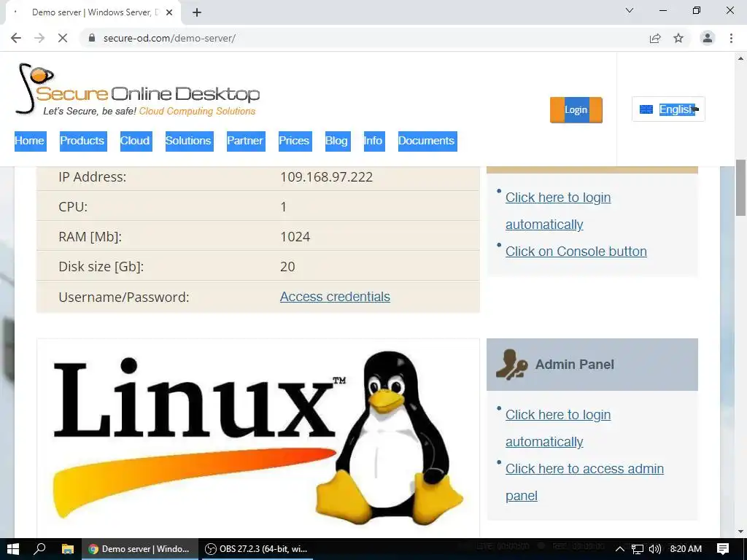Click the orange Login button
Screen dimensions: 747x560
[x=576, y=110]
